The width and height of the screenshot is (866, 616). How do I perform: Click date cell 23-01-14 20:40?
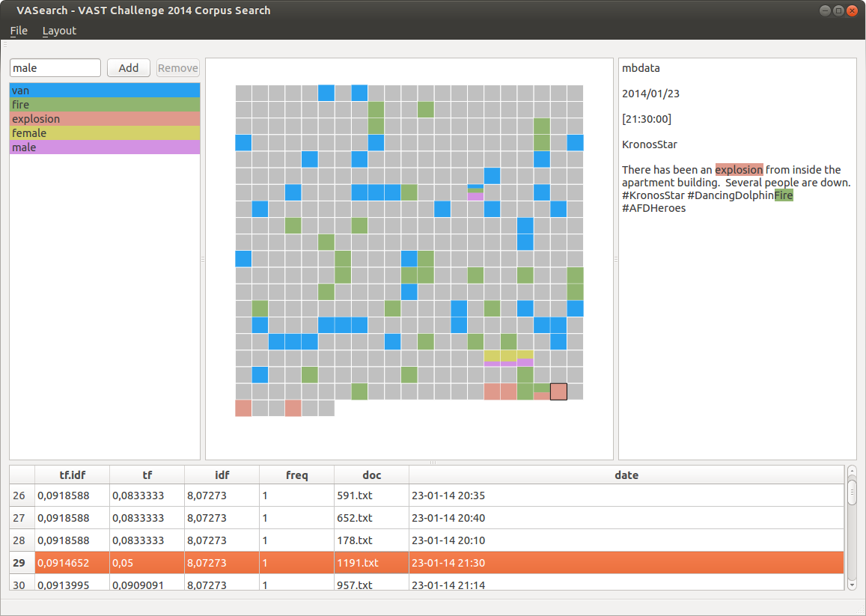(x=626, y=518)
